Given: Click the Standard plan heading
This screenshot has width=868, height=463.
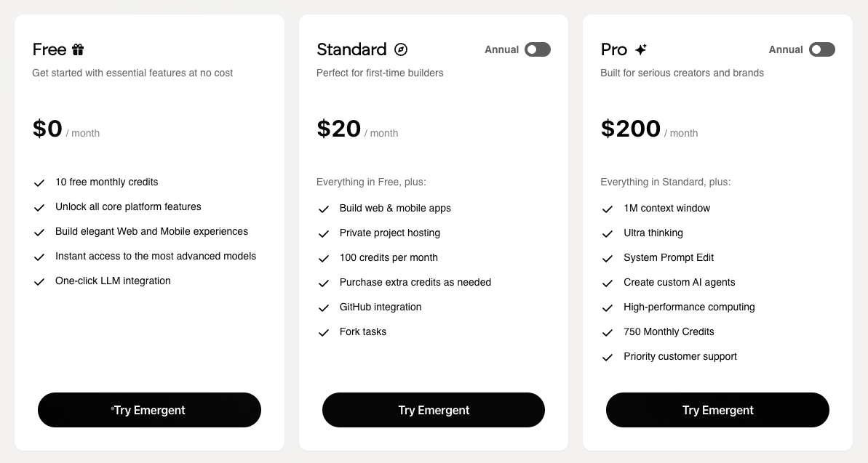Looking at the screenshot, I should (351, 49).
